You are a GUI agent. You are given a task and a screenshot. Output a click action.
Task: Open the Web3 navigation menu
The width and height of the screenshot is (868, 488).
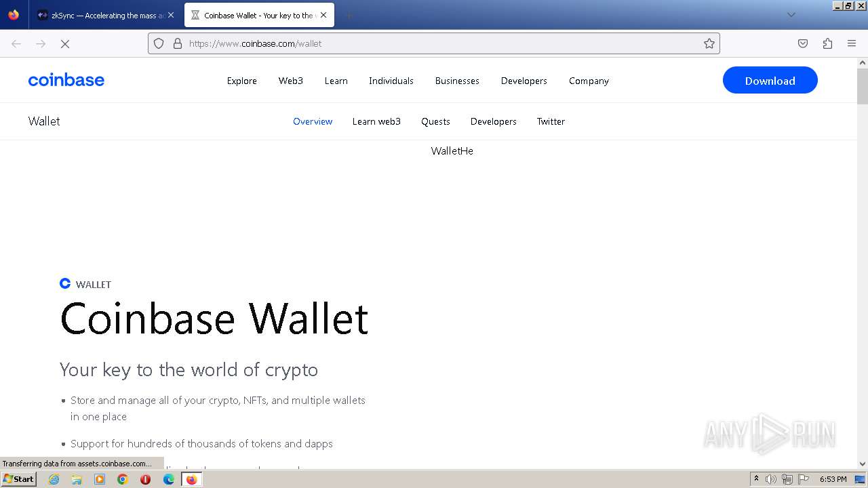291,81
